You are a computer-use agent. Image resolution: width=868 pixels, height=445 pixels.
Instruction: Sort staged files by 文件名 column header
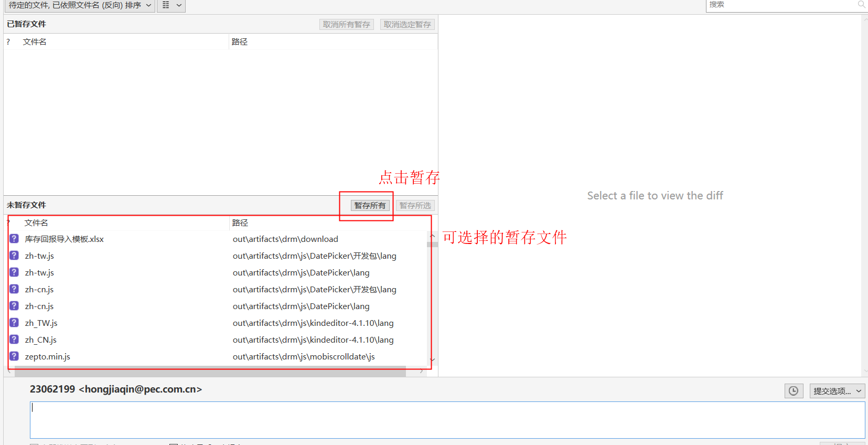pos(35,42)
